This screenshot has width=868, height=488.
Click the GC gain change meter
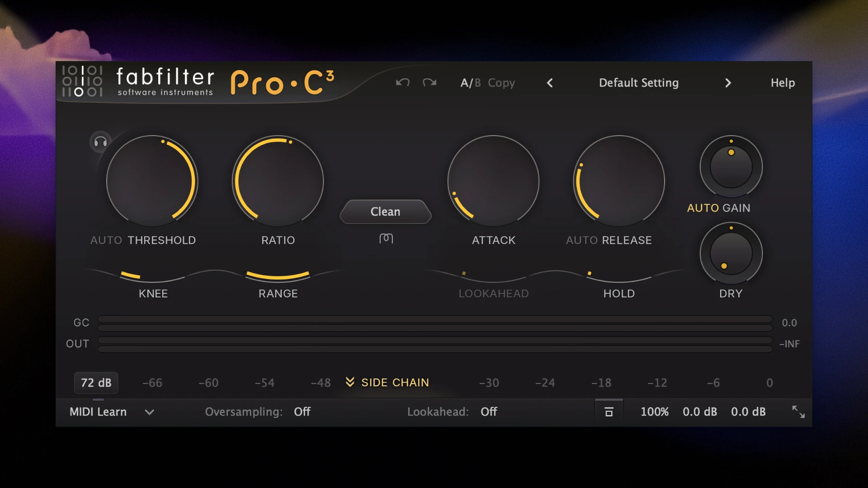pos(435,323)
